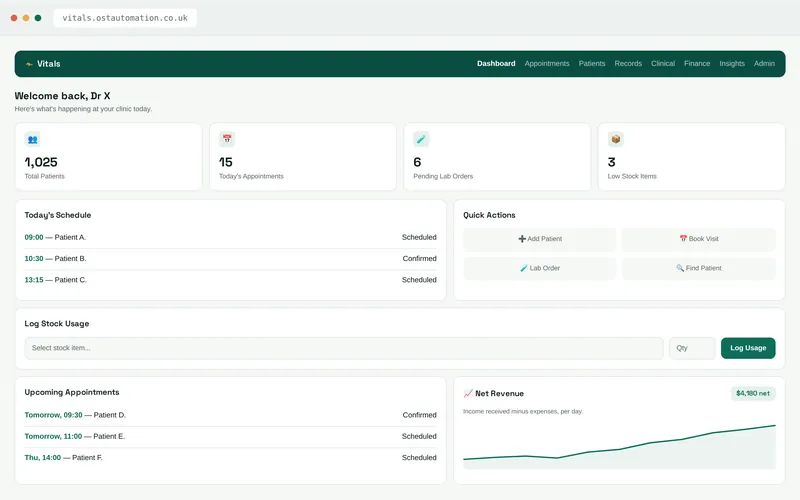Focus the Qty input field
Viewport: 800px width, 500px height.
[692, 348]
